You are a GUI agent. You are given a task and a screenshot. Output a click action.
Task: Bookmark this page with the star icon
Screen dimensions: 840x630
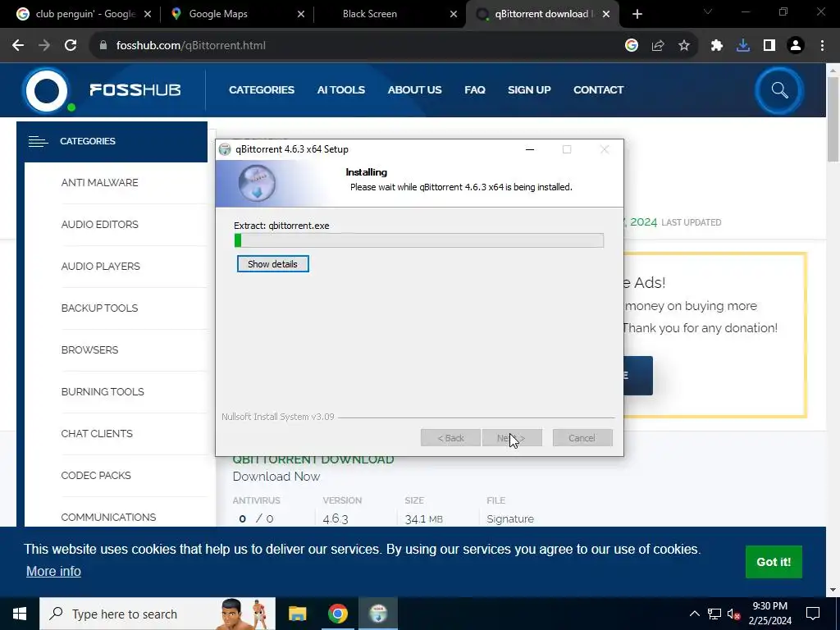(684, 46)
